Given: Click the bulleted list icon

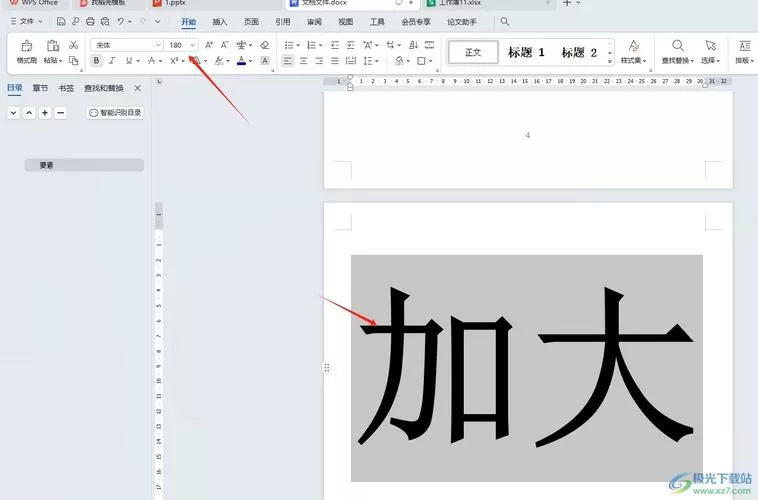Looking at the screenshot, I should 289,45.
